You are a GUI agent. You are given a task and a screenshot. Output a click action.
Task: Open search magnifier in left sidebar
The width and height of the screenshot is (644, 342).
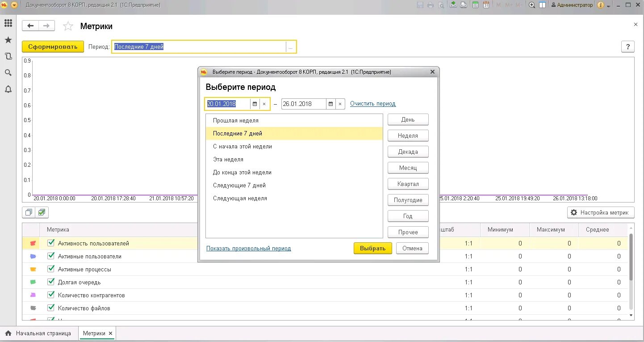[8, 73]
